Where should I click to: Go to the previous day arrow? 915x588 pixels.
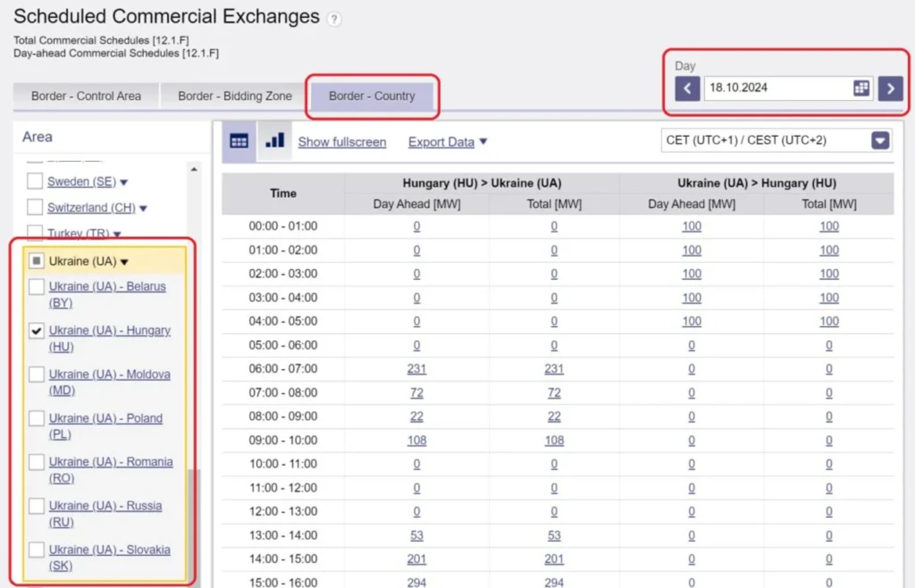click(687, 89)
